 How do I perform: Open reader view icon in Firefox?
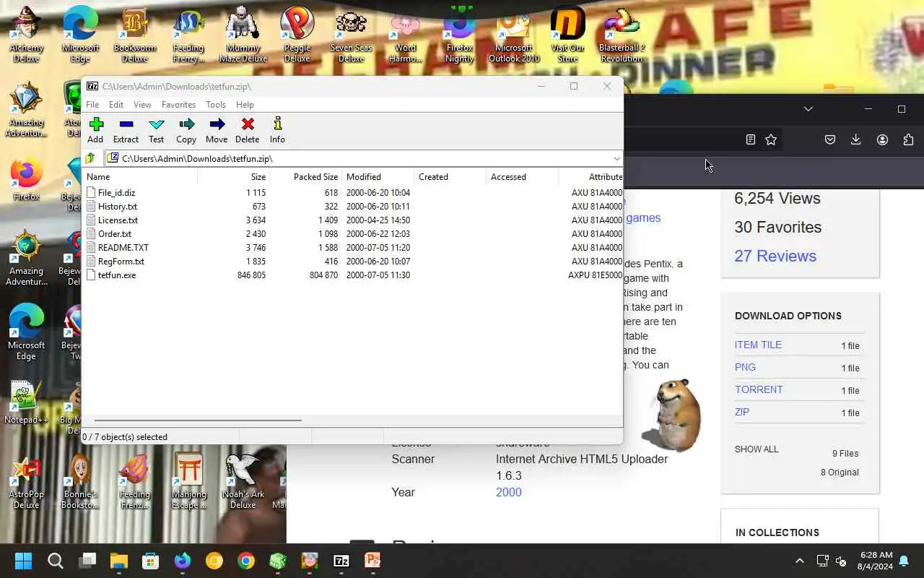pyautogui.click(x=751, y=139)
